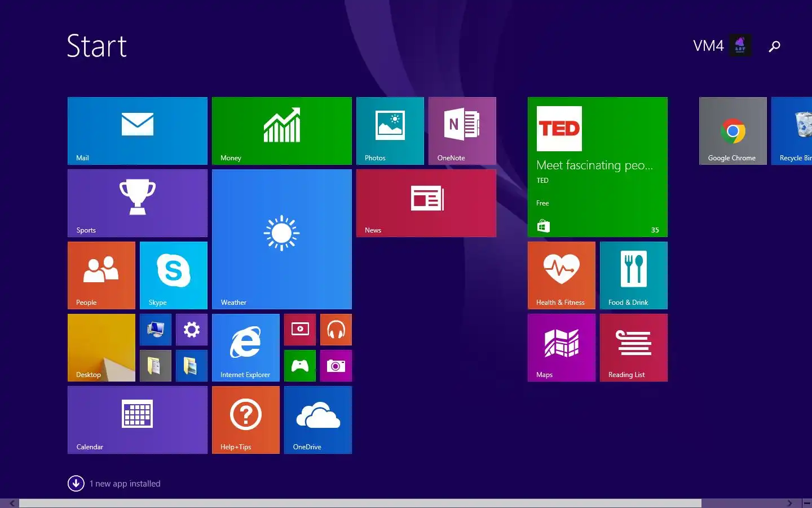The height and width of the screenshot is (508, 812).
Task: Open the VM4 user account menu
Action: [722, 46]
